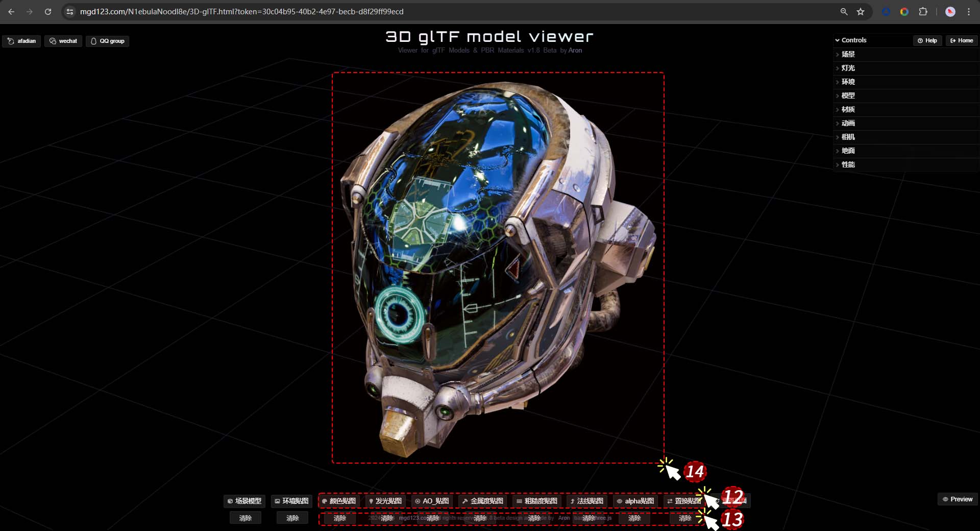Go to Home from the controls panel
The width and height of the screenshot is (980, 531).
[961, 40]
